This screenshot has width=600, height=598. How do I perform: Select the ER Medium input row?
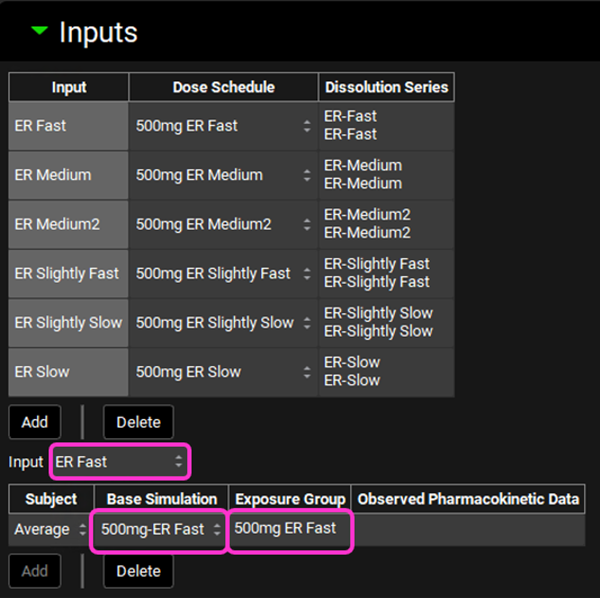pyautogui.click(x=68, y=175)
